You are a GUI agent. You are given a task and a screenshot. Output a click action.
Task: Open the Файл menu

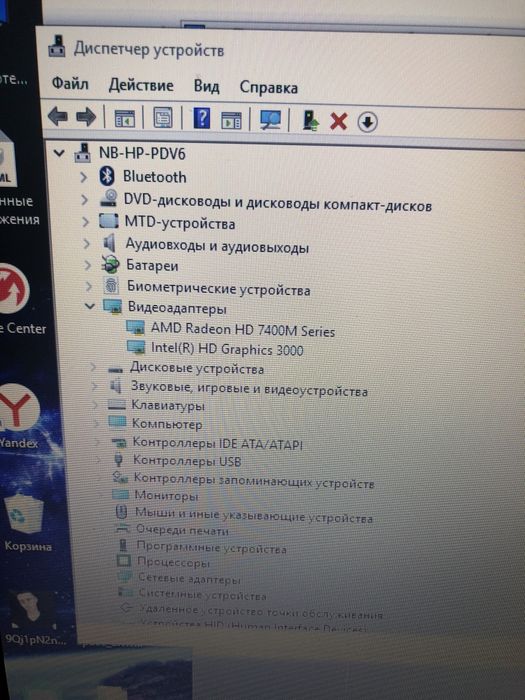click(x=70, y=83)
